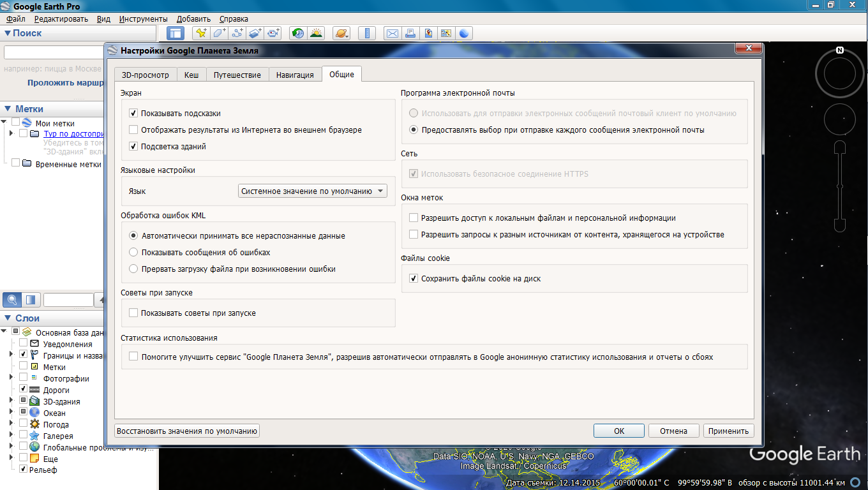Click the Погода sun icon
This screenshot has width=868, height=490.
pyautogui.click(x=36, y=424)
